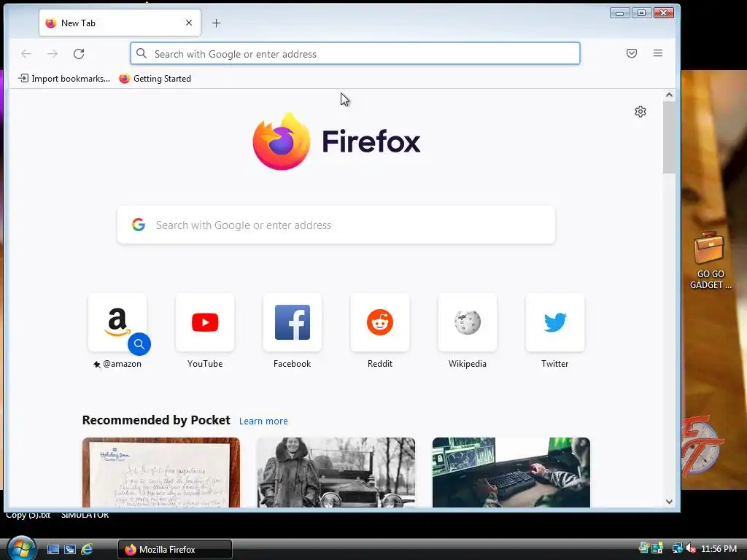Screen dimensions: 747x560
Task: Maximize the Firefox window
Action: click(x=642, y=13)
